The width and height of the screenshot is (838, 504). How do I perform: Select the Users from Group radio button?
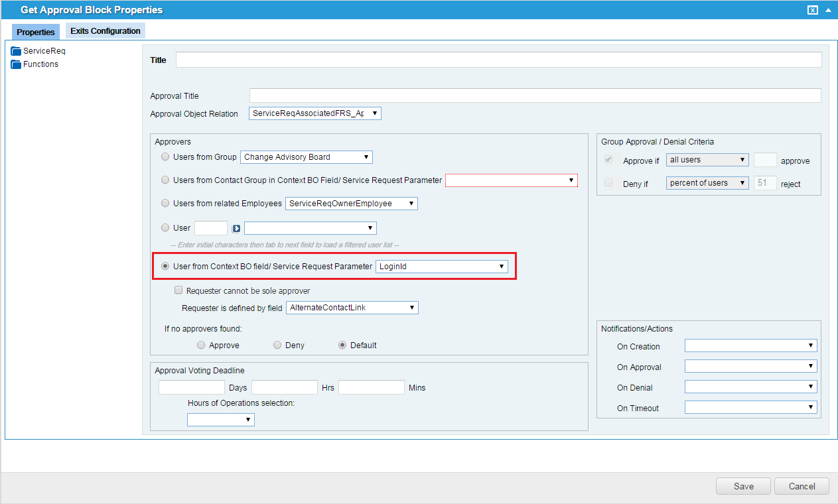(x=165, y=157)
